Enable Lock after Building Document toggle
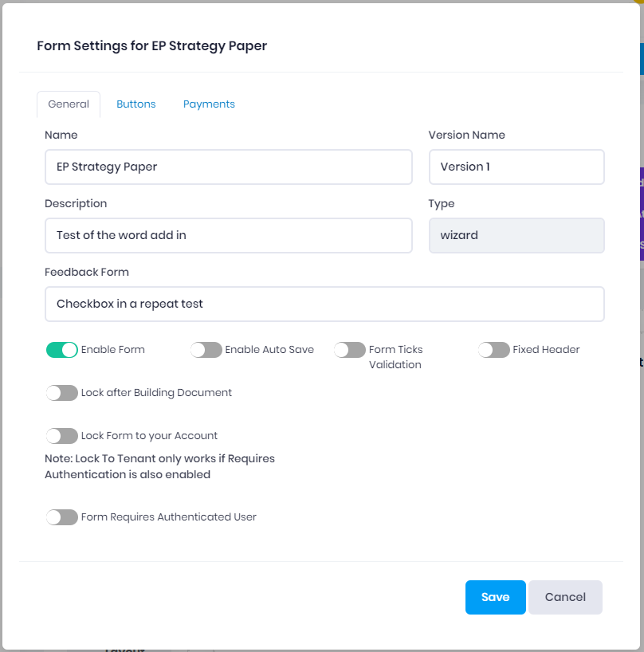 (x=62, y=393)
